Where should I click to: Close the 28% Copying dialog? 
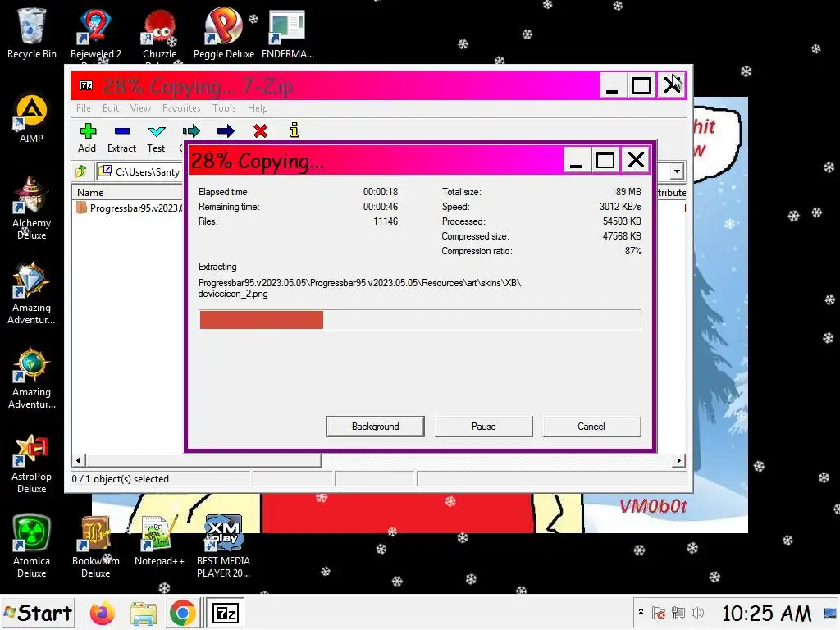point(636,160)
